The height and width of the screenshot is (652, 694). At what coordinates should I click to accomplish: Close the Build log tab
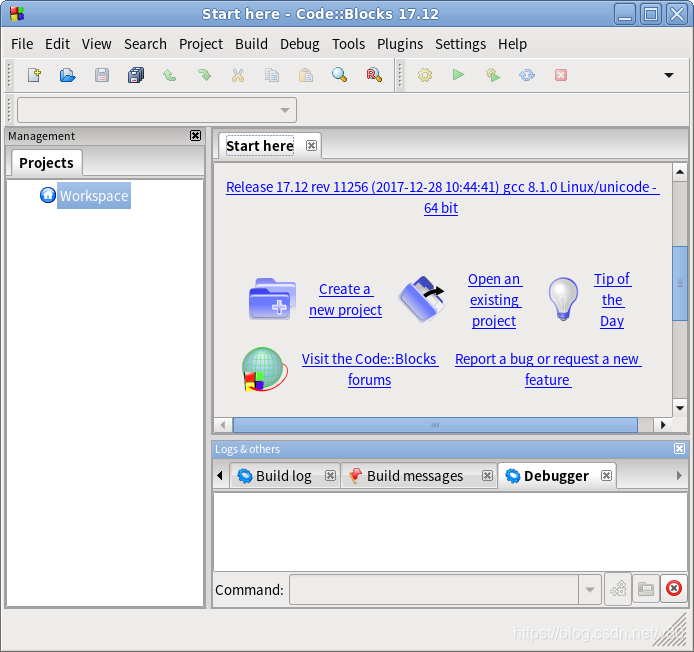click(x=330, y=475)
